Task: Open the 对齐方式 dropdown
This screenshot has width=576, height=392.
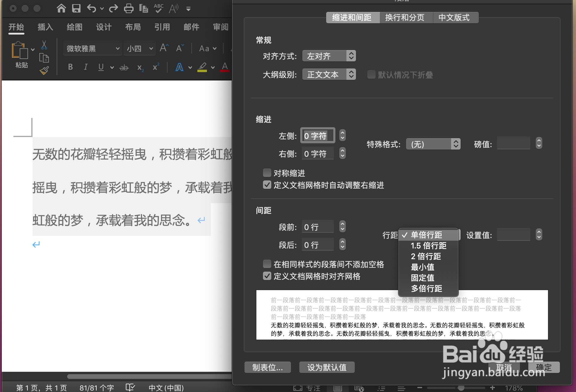Action: point(329,56)
